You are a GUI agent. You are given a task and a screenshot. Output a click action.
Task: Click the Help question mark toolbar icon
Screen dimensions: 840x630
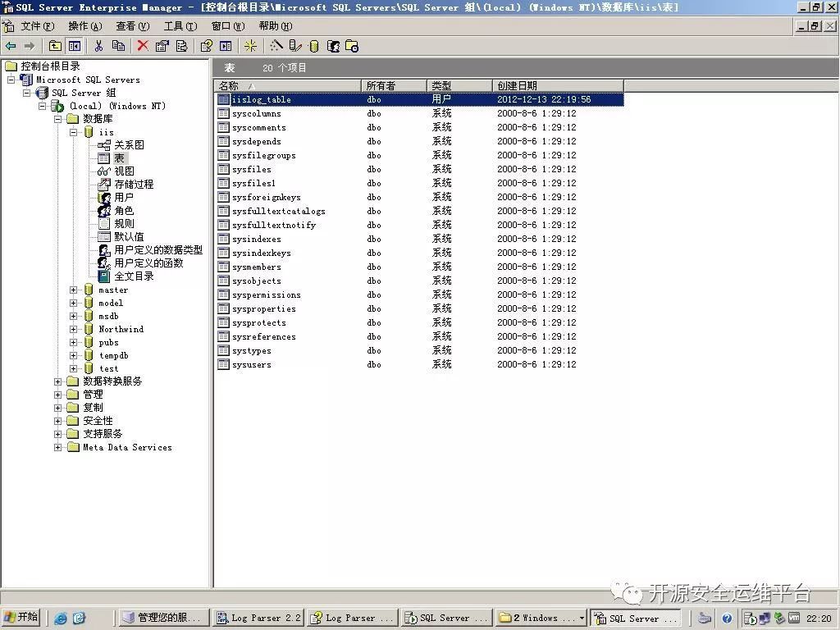tap(206, 46)
